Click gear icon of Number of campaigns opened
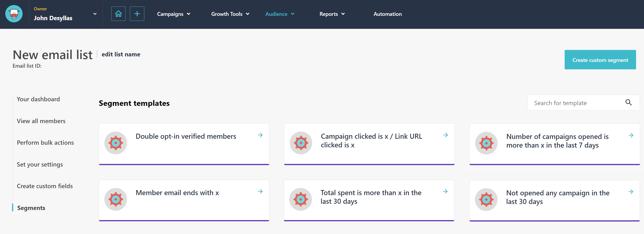The width and height of the screenshot is (644, 234). coord(486,143)
